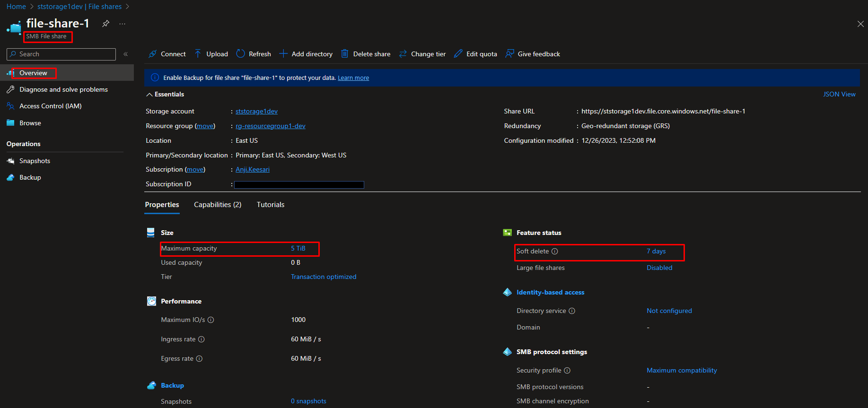868x408 pixels.
Task: Go to Home breadcrumb
Action: click(16, 7)
